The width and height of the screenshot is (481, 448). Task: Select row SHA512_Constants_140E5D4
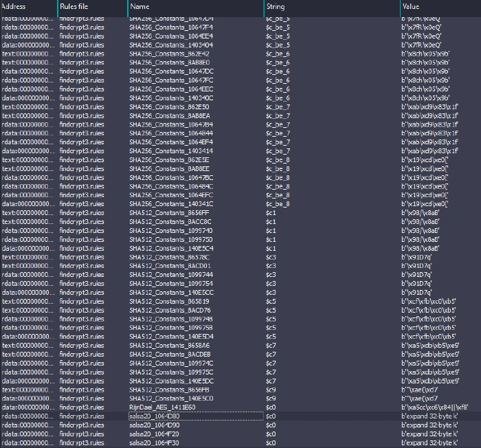coord(240,337)
